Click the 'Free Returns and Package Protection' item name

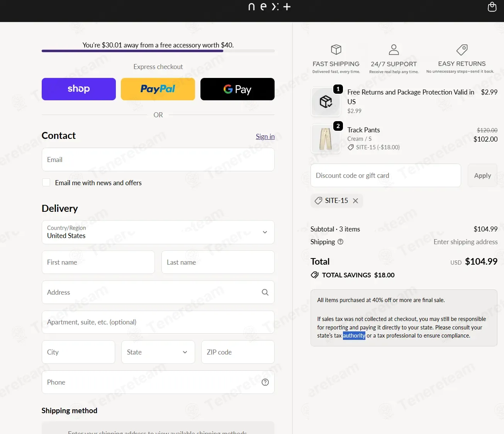[411, 97]
